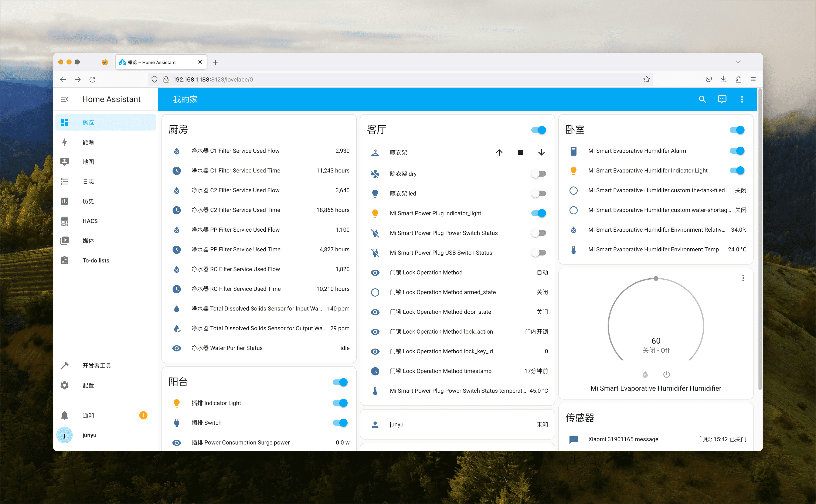Screen dimensions: 816x504
Task: Toggle the 晾衣架 dry switch
Action: (539, 174)
